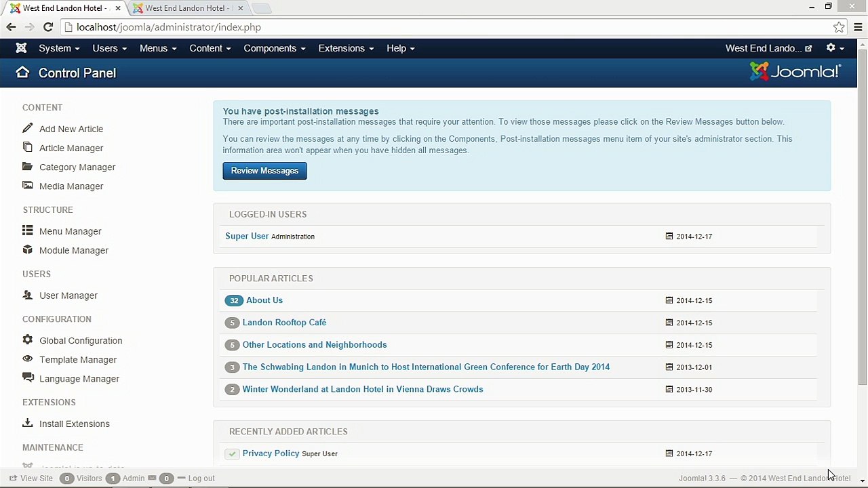Open the gear settings dropdown at top right
The width and height of the screenshot is (868, 488).
pos(835,48)
